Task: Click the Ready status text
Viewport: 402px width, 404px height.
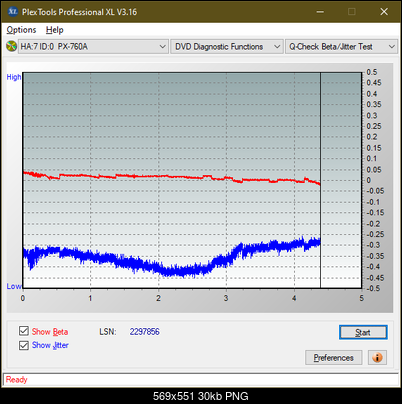Action: coord(16,380)
